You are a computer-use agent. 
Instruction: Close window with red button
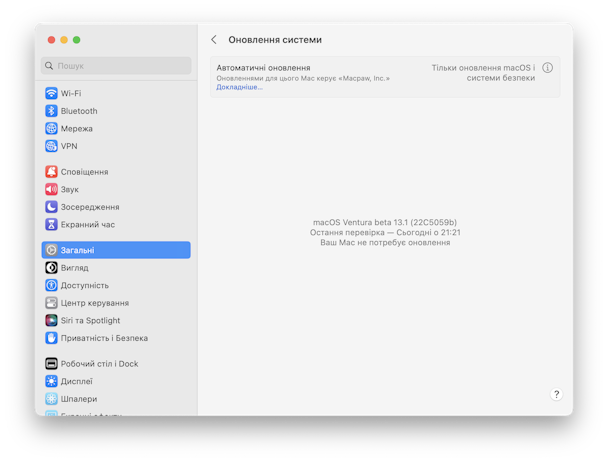pos(51,40)
